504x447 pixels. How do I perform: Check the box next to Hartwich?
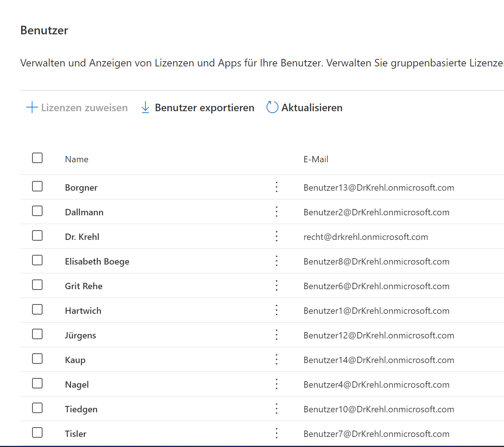coord(37,309)
